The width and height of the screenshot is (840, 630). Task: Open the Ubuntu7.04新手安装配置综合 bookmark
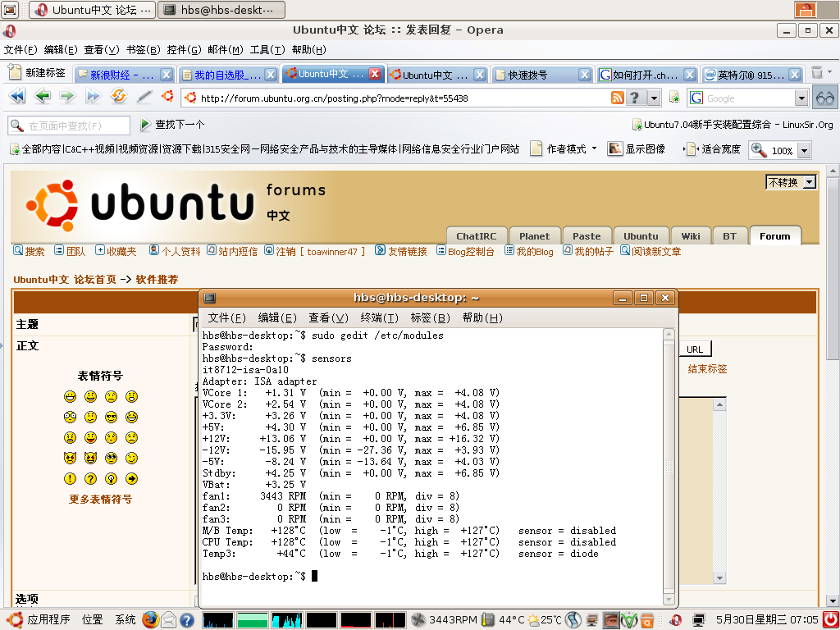[733, 125]
